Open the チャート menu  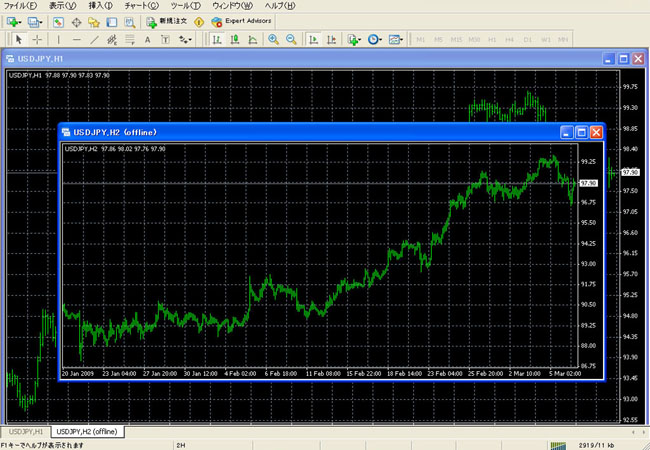[145, 6]
